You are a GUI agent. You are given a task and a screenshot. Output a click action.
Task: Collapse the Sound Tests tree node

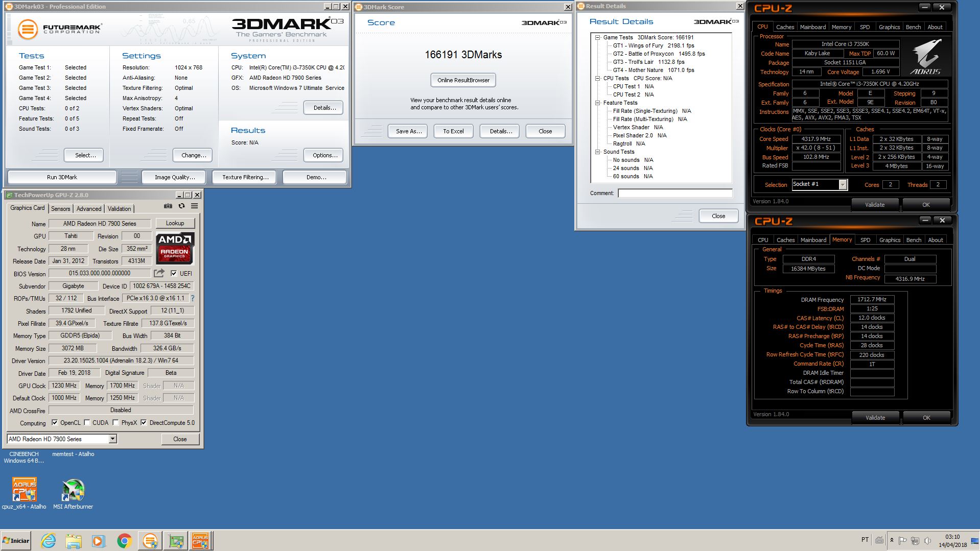pyautogui.click(x=597, y=152)
